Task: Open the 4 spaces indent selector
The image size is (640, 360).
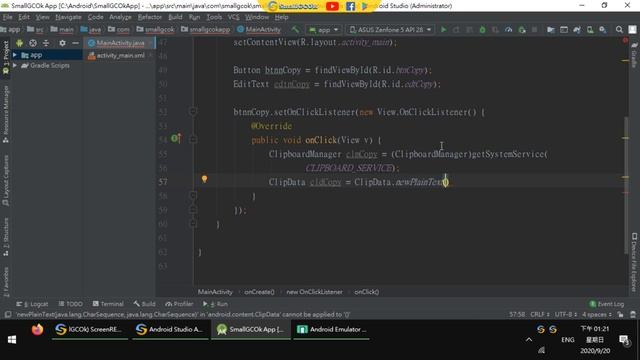Action: [x=597, y=314]
